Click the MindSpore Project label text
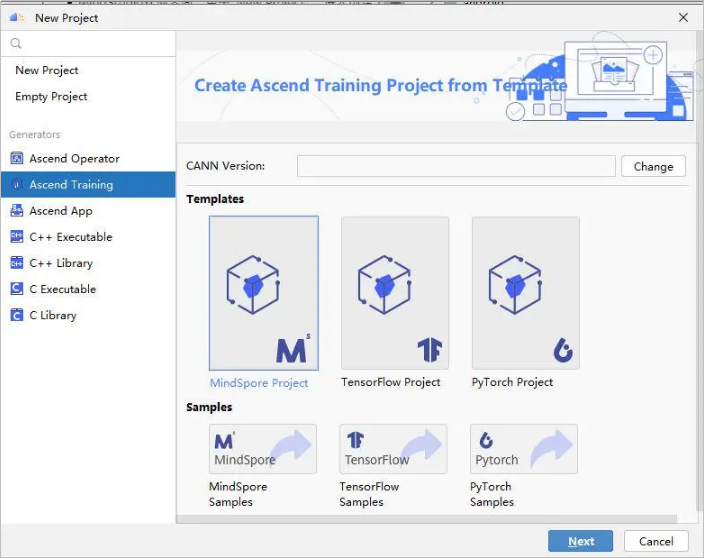The width and height of the screenshot is (704, 558). tap(259, 383)
